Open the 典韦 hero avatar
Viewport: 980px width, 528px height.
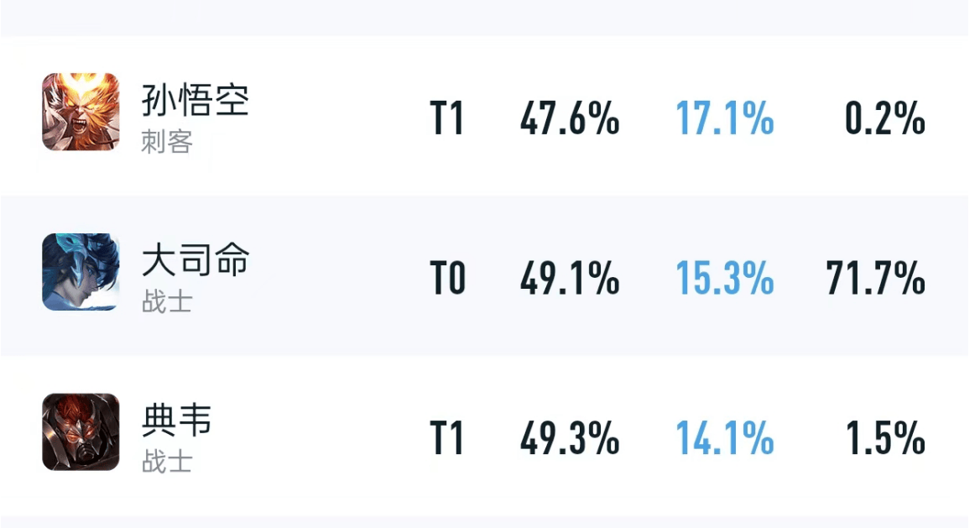81,431
